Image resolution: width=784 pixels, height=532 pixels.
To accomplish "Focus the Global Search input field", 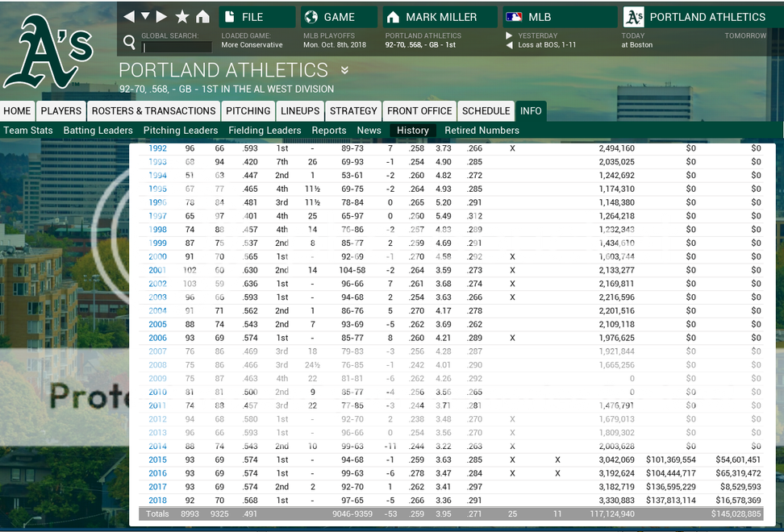I will 177,47.
